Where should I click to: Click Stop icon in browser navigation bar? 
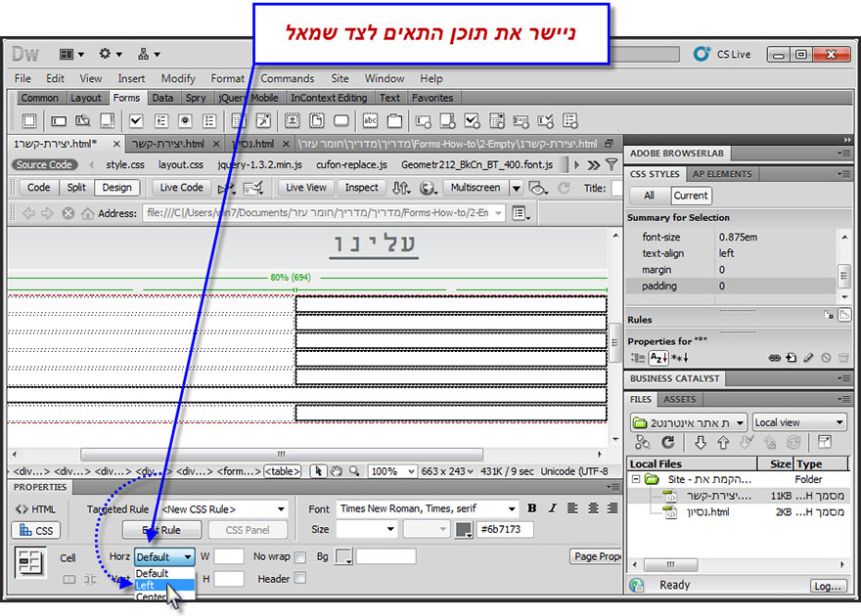coord(68,213)
